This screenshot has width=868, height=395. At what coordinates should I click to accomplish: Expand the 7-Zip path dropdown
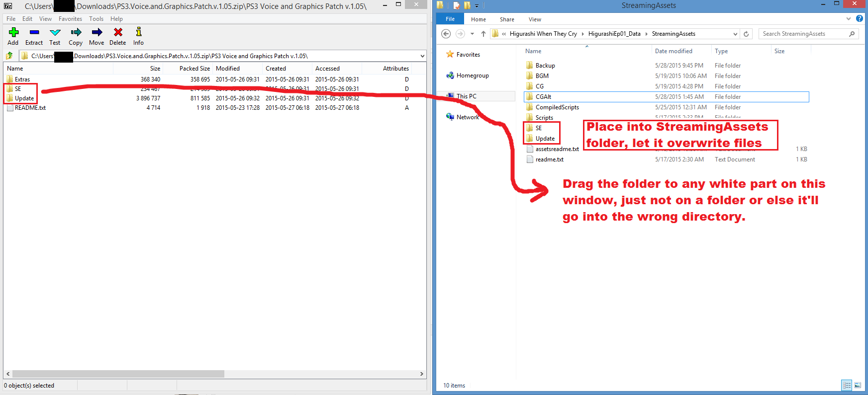pos(422,56)
